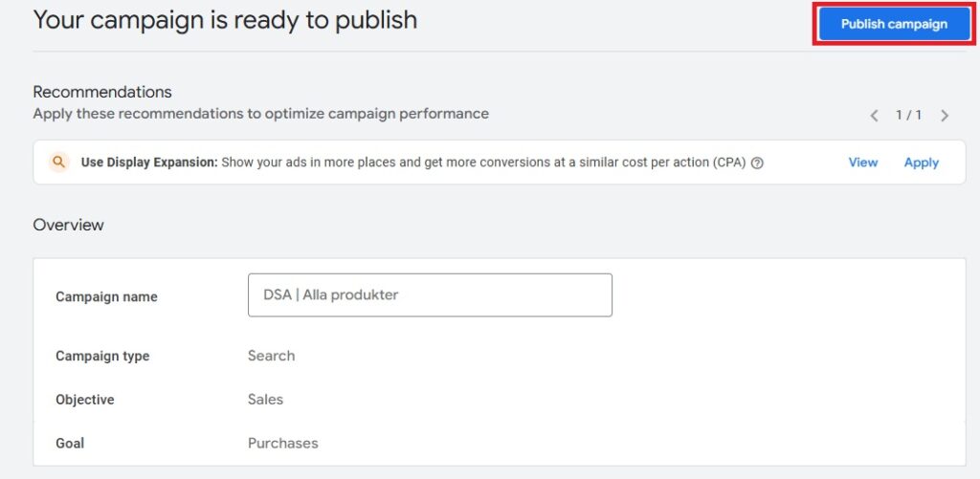The width and height of the screenshot is (980, 479).
Task: Select the 'Sales' objective value
Action: click(266, 400)
